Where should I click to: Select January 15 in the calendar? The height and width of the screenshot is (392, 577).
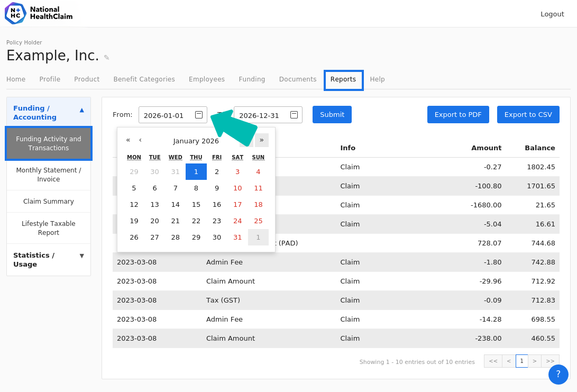tap(196, 204)
